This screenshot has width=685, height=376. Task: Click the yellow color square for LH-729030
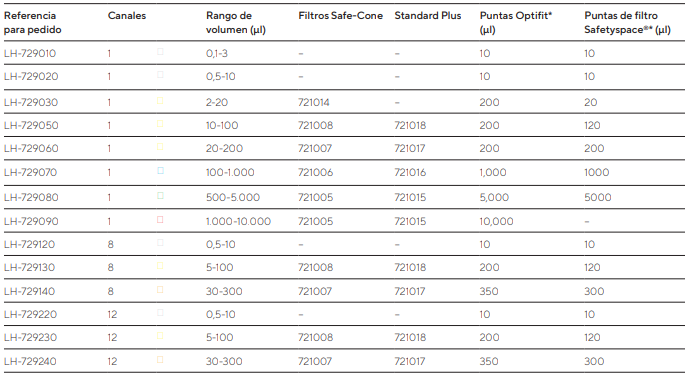click(x=160, y=101)
